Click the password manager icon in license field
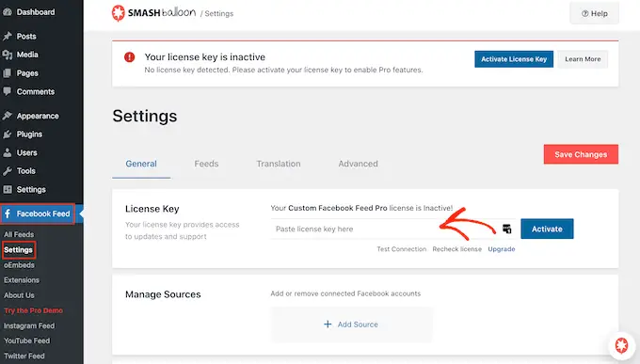 [x=506, y=229]
